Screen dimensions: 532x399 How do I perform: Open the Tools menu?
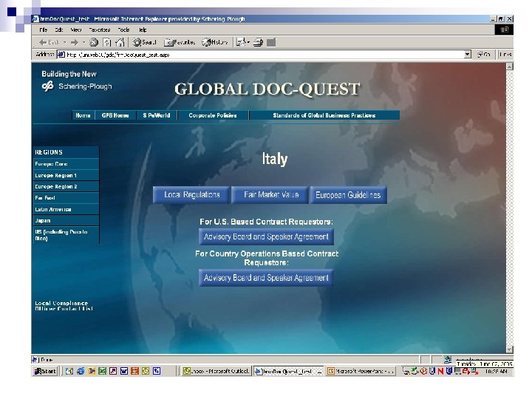click(123, 30)
